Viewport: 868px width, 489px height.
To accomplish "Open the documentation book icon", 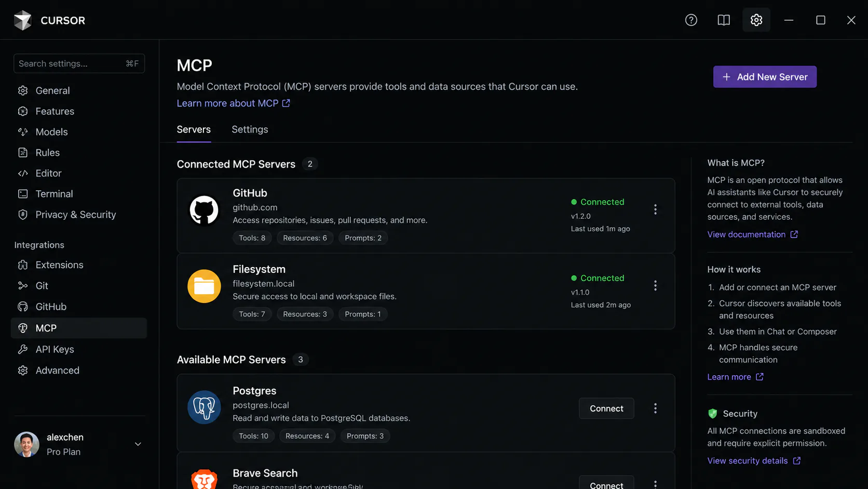I will [x=724, y=20].
